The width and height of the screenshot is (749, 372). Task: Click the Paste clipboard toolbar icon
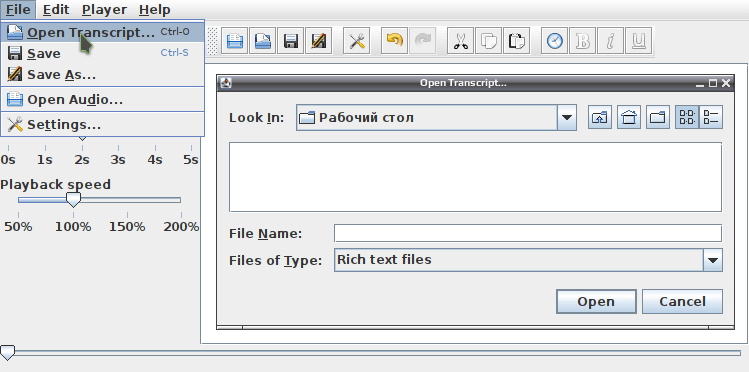(x=516, y=41)
